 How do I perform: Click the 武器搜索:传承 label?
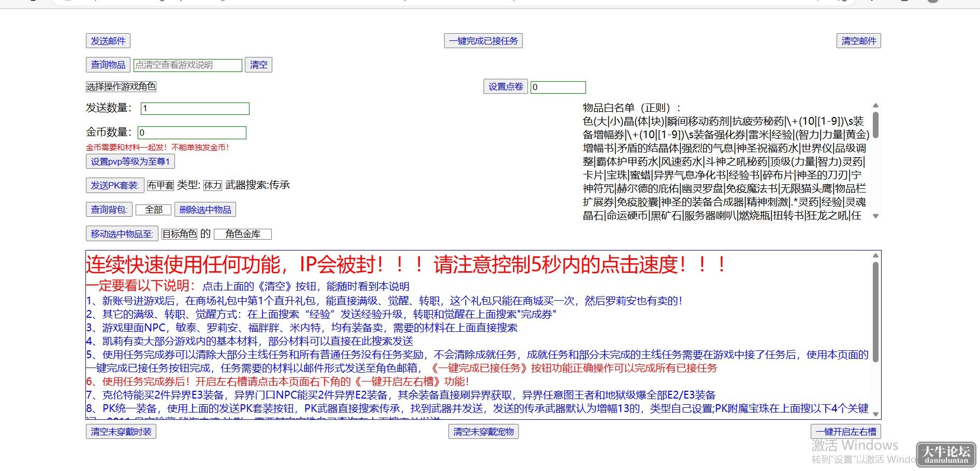click(258, 185)
